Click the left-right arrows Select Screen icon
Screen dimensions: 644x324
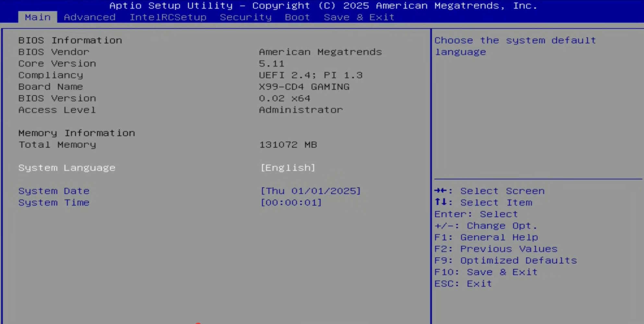point(441,191)
